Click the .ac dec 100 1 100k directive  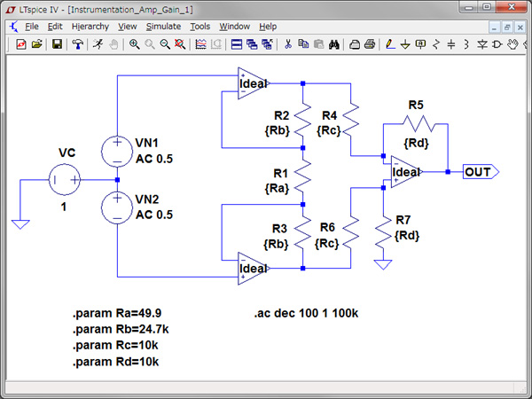[306, 314]
